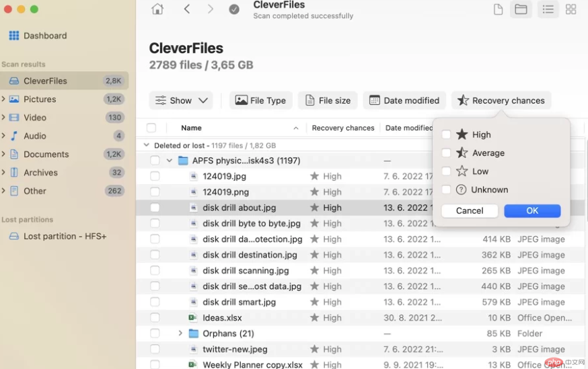This screenshot has height=369, width=588.
Task: Check the Low recovery chance option
Action: (x=446, y=171)
